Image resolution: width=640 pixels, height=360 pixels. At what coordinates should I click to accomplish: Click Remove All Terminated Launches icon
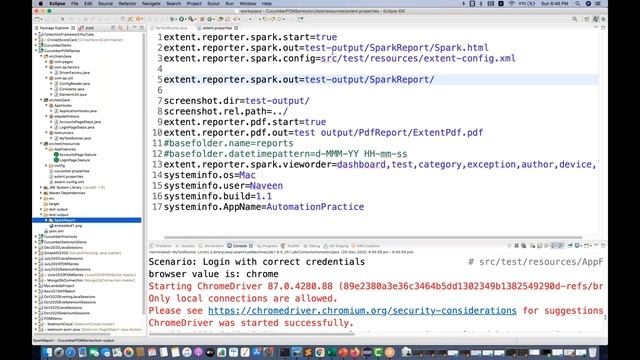524,246
